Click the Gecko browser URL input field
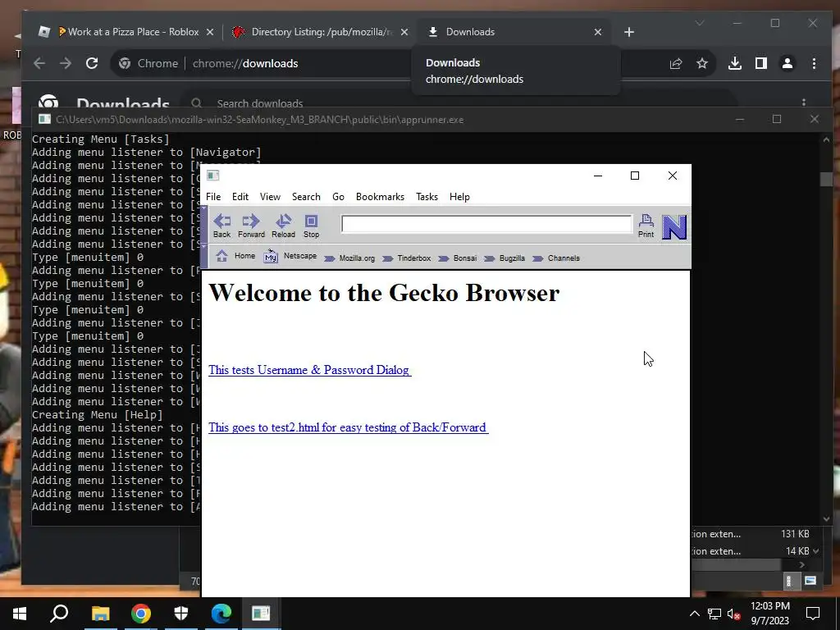The height and width of the screenshot is (630, 840). click(486, 224)
